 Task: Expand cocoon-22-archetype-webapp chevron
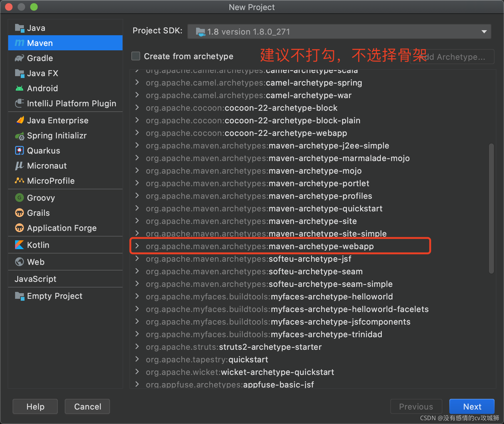tap(137, 133)
